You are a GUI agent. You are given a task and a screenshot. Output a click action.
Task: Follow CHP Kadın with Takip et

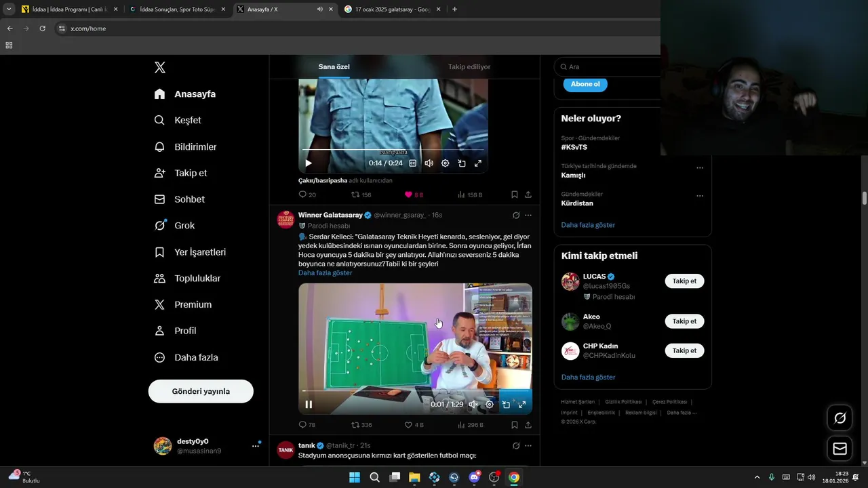(x=684, y=350)
